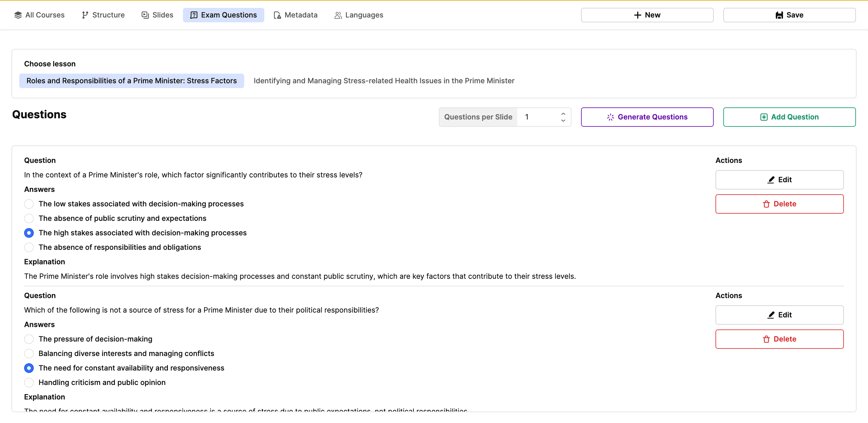Click the floppy disk Save icon

click(x=779, y=15)
